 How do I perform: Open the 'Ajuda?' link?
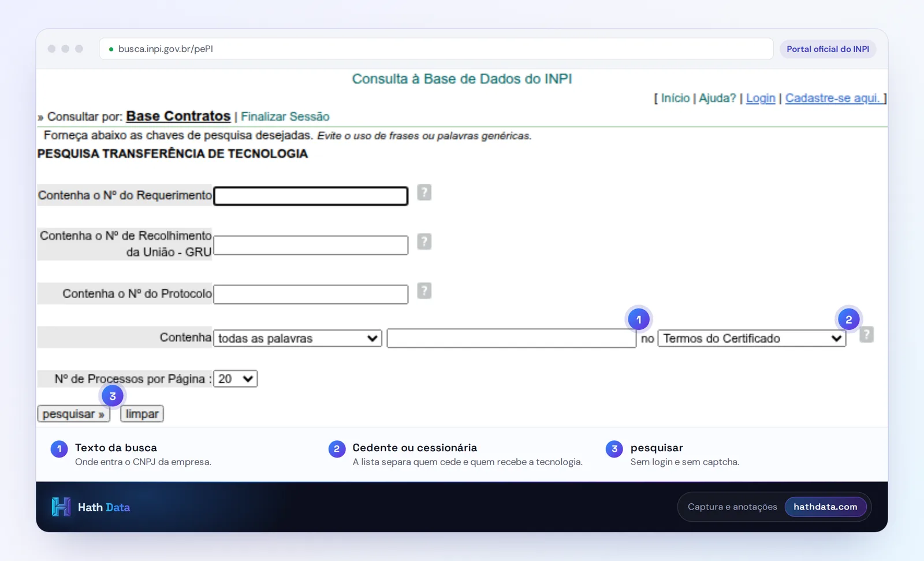(x=717, y=98)
